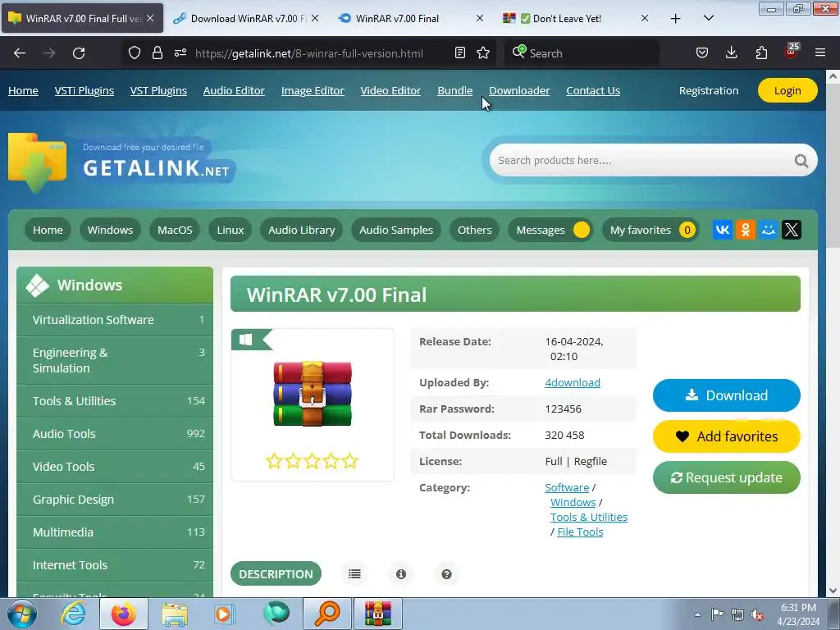Open Audio Tools sidebar category
This screenshot has width=840, height=630.
tap(115, 434)
